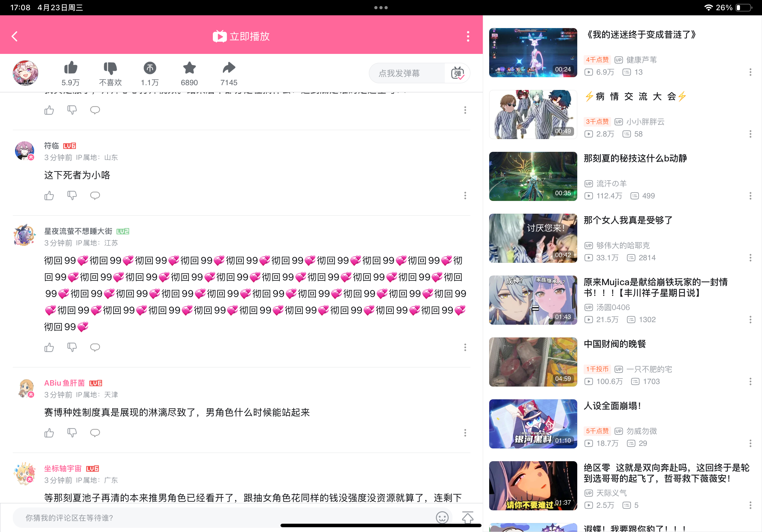Toggle danmaku display with 弹 switch
762x532 pixels.
(457, 73)
